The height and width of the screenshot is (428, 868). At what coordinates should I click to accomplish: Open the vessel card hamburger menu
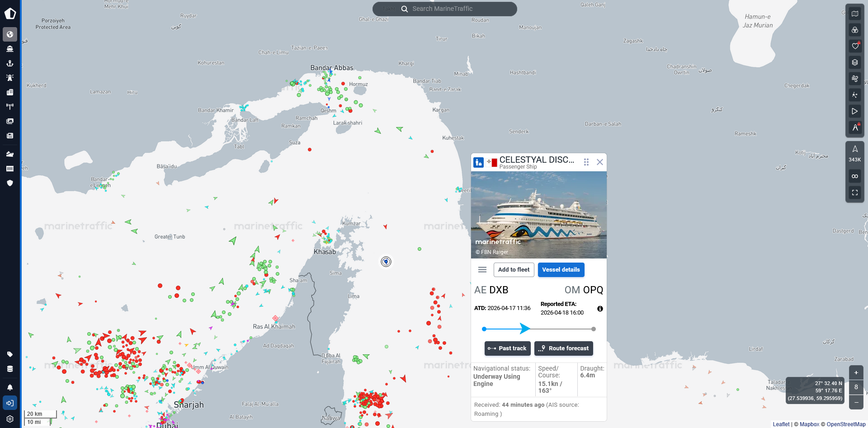pyautogui.click(x=482, y=270)
